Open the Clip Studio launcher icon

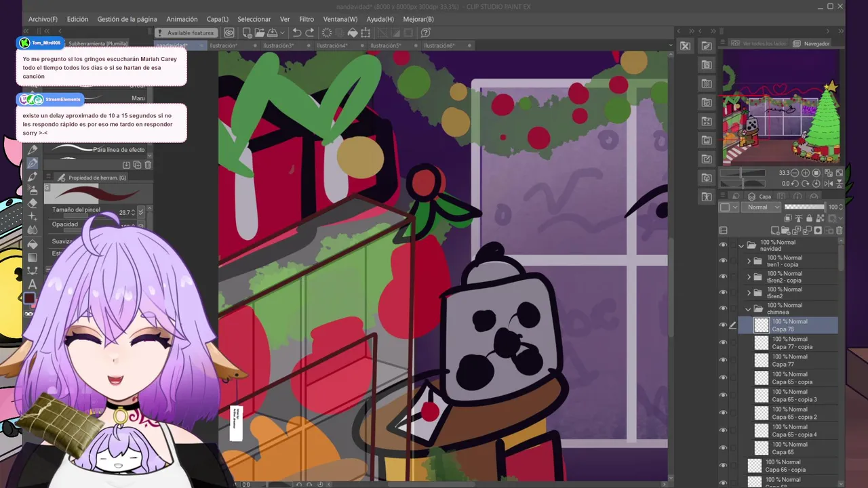point(229,33)
